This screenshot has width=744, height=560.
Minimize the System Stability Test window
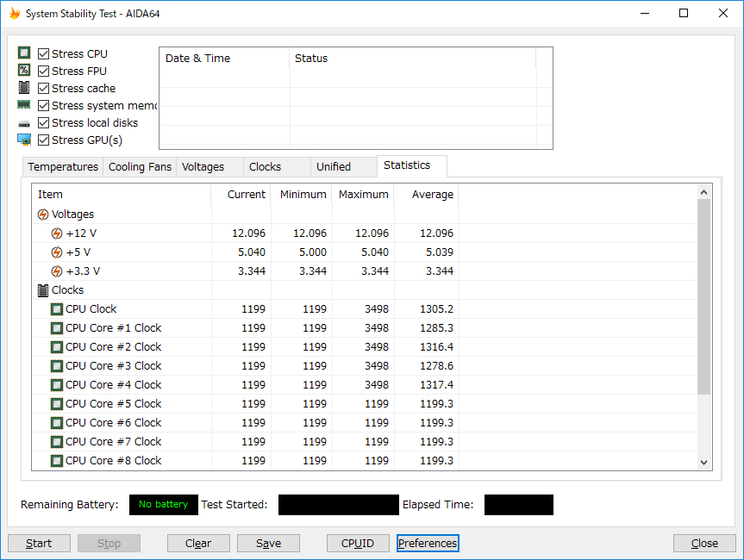coord(644,13)
